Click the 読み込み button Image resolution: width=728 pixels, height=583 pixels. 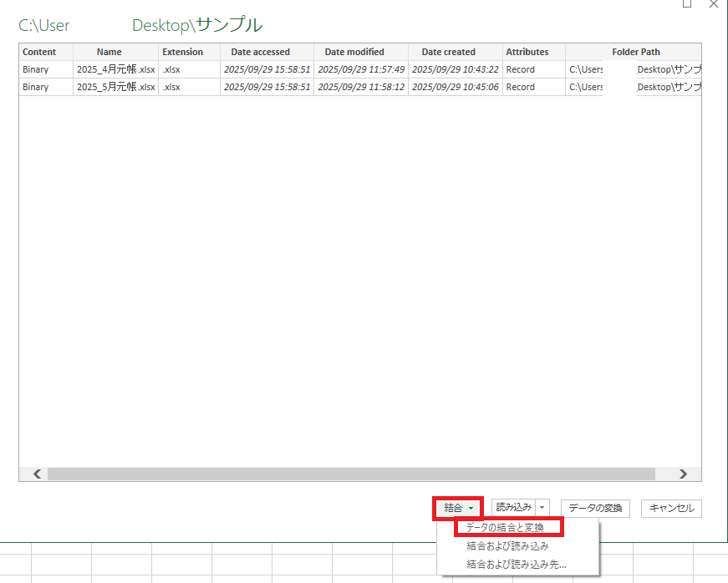pyautogui.click(x=513, y=507)
